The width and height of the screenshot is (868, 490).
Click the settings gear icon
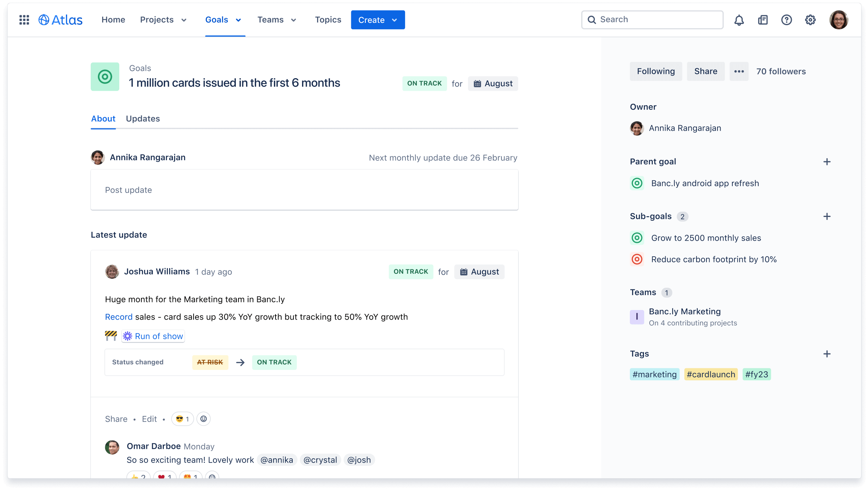pyautogui.click(x=810, y=20)
